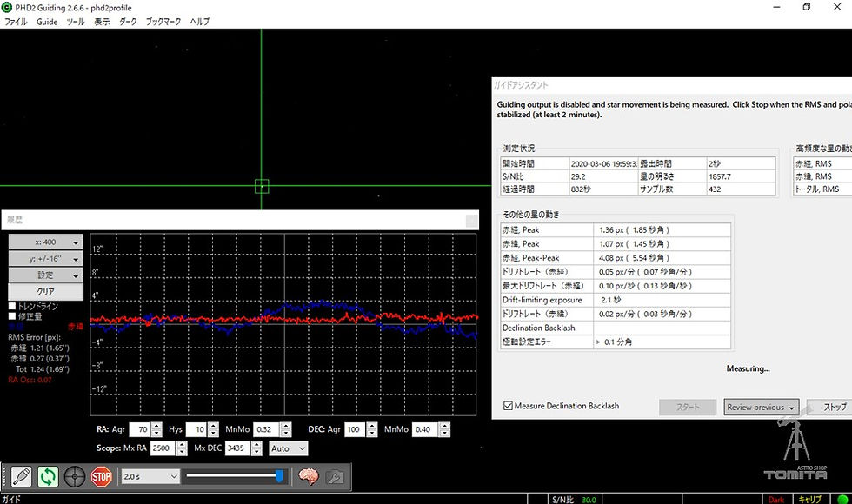This screenshot has height=504, width=852.
Task: Click the Dark indicator in status bar
Action: click(775, 500)
